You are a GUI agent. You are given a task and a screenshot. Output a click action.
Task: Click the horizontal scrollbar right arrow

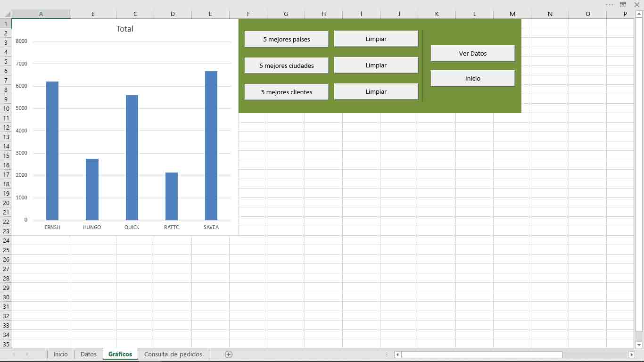[631, 354]
